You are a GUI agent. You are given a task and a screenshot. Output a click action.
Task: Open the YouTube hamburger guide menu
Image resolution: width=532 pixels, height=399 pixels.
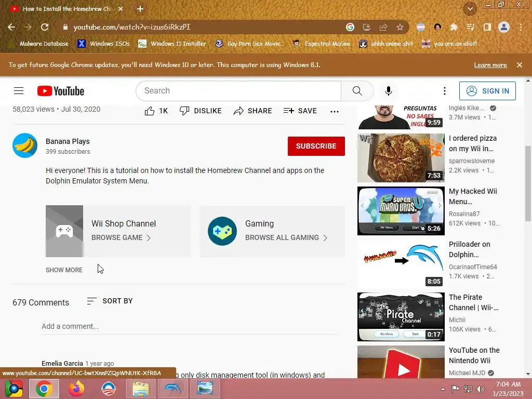pyautogui.click(x=19, y=91)
